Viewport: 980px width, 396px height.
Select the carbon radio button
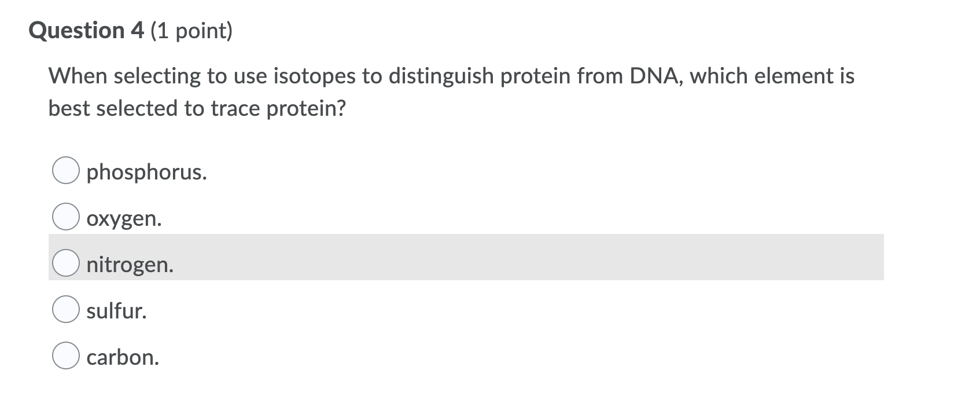pos(65,356)
